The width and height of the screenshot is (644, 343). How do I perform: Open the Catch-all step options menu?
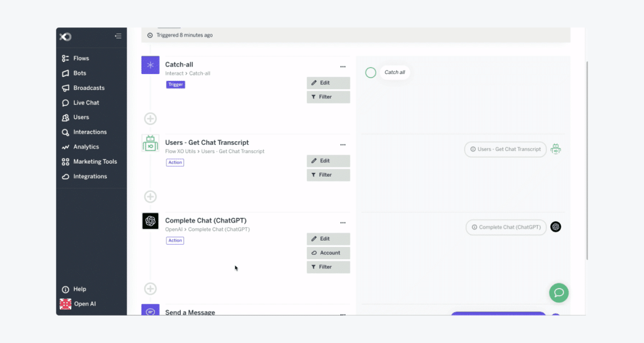pyautogui.click(x=343, y=67)
